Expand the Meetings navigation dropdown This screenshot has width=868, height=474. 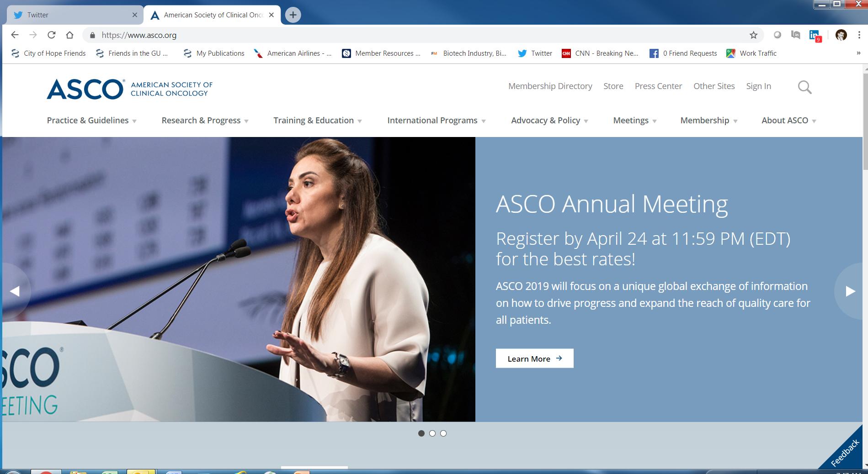634,120
